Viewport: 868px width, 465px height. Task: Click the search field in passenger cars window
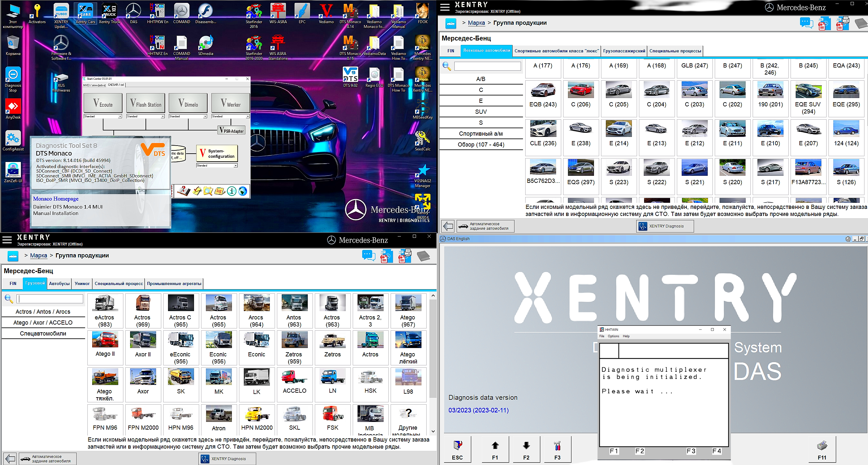coord(487,66)
